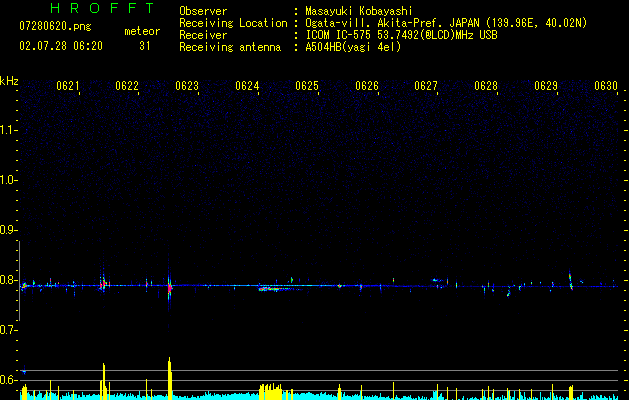This screenshot has height=400, width=629.
Task: Click the 0.6 kHz axis label
Action: [x=8, y=380]
